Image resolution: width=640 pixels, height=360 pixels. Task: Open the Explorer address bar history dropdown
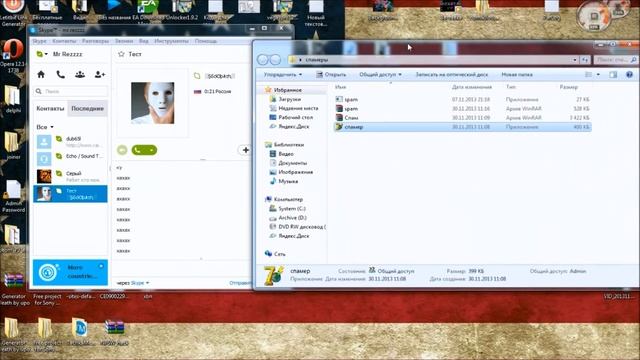point(575,60)
